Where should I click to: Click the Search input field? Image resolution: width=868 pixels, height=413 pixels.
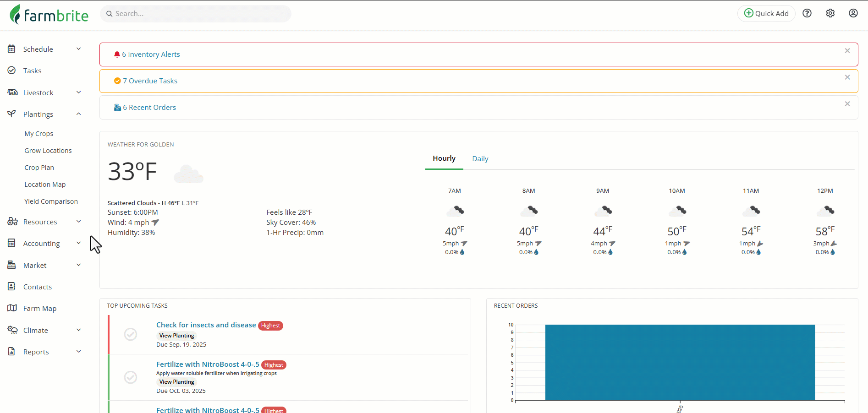coord(196,14)
